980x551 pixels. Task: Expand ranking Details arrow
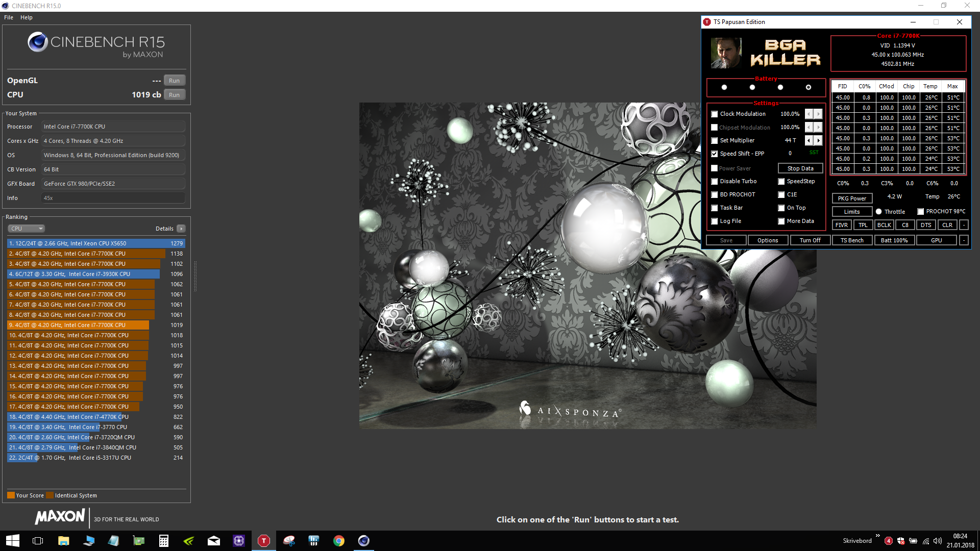coord(181,229)
